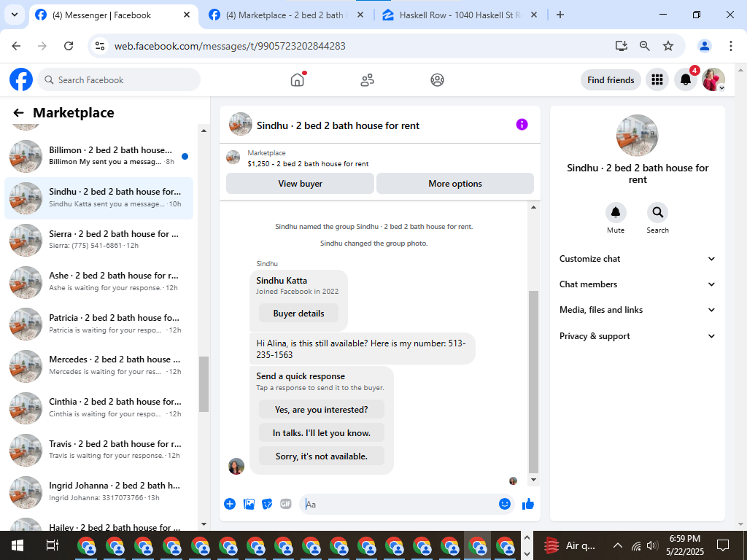
Task: Send quick reply "Sorry, it's not available."
Action: [x=322, y=456]
